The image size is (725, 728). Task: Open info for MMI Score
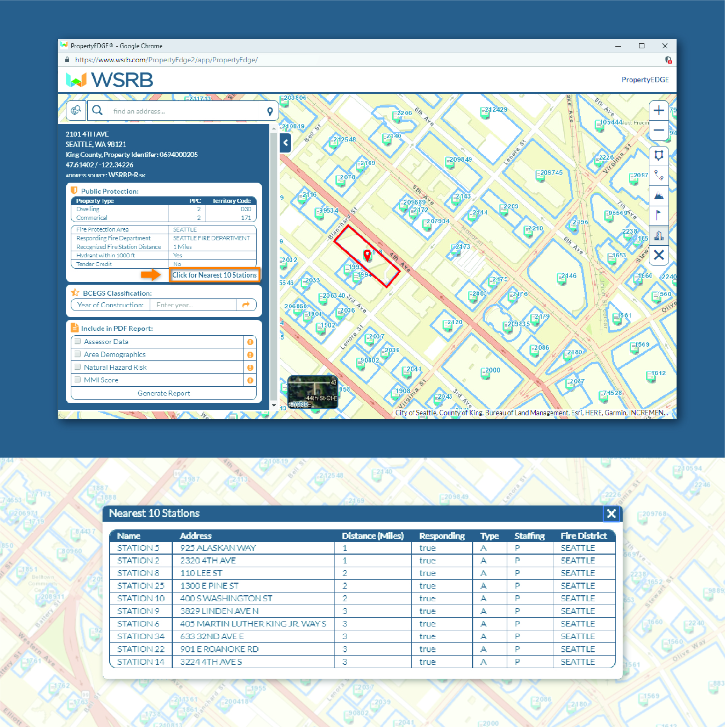250,380
